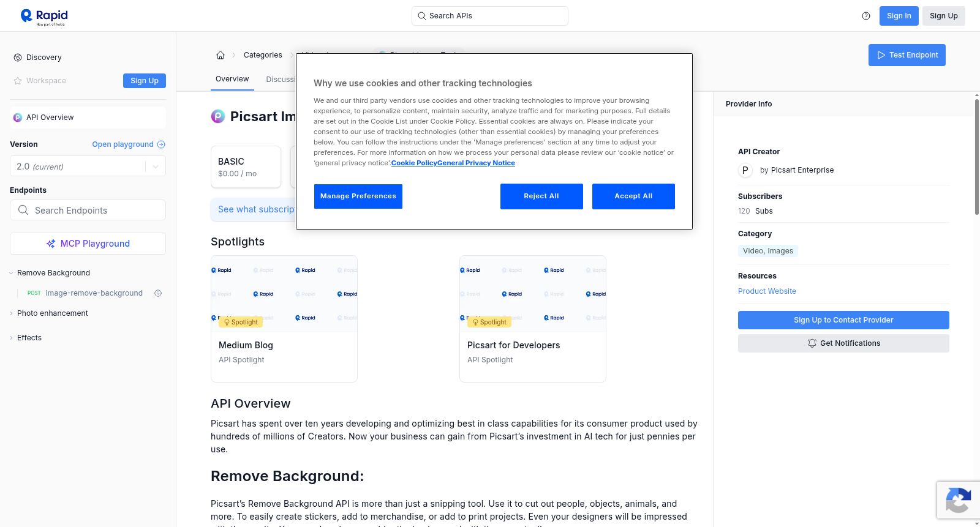Click the 'Provider Info' panel heading
This screenshot has height=527, width=980.
(x=748, y=104)
